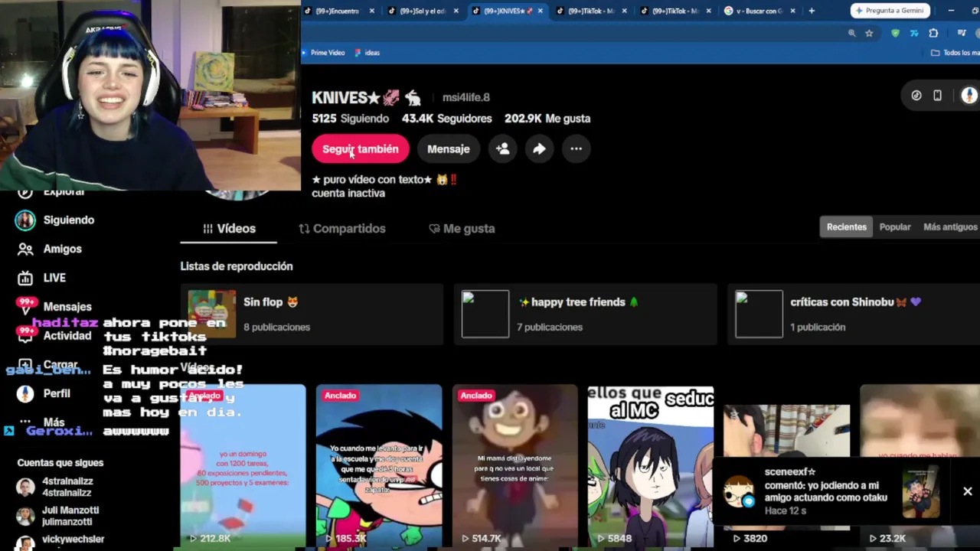Click the 'Listas de reproducción' heading
Screen dimensions: 980x551
click(237, 266)
